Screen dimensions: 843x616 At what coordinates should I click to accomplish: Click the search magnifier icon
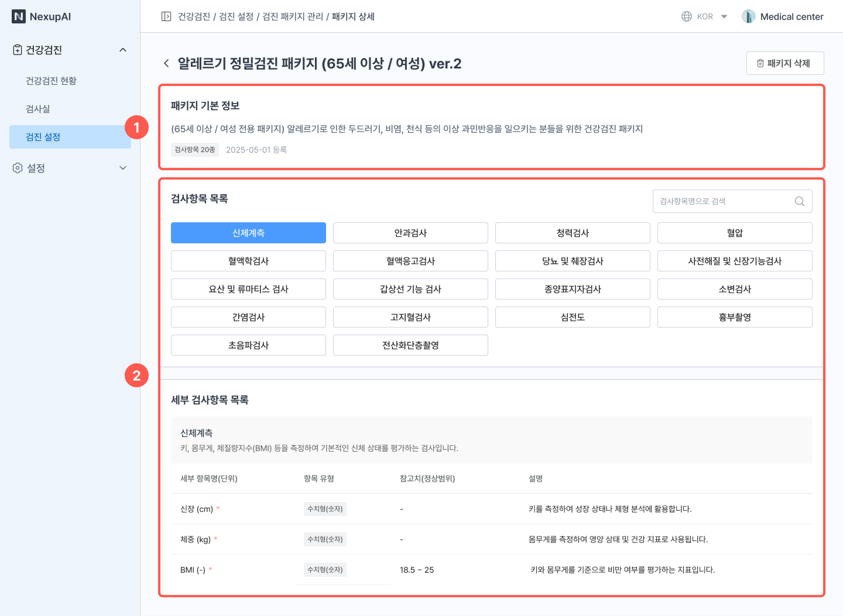(799, 201)
